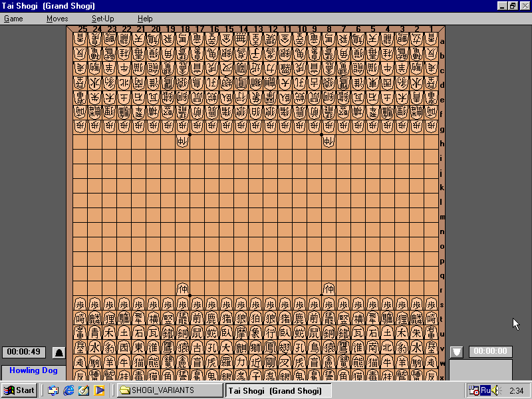Click the Ru language indicator in tray
The height and width of the screenshot is (399, 532).
(485, 390)
